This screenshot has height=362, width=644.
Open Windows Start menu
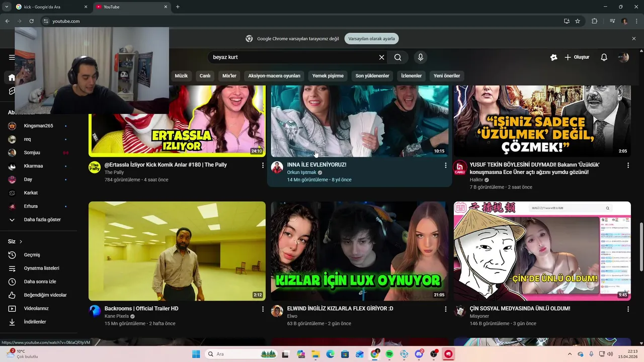196,354
